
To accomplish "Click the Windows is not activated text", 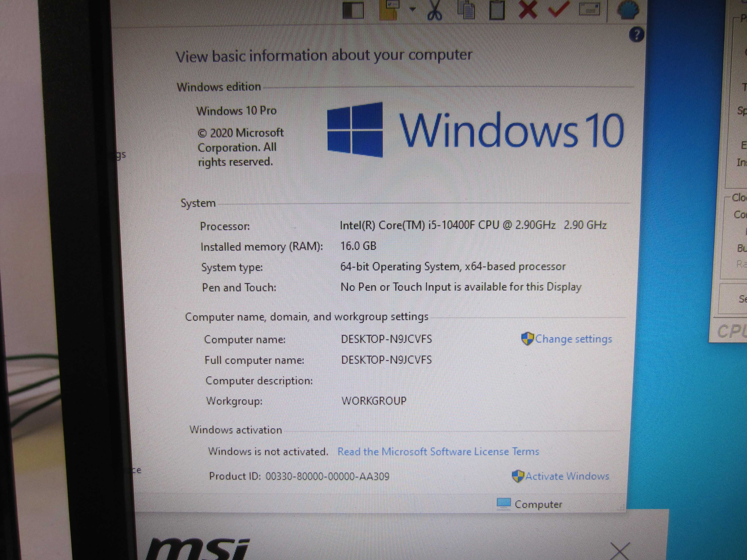I will [268, 451].
